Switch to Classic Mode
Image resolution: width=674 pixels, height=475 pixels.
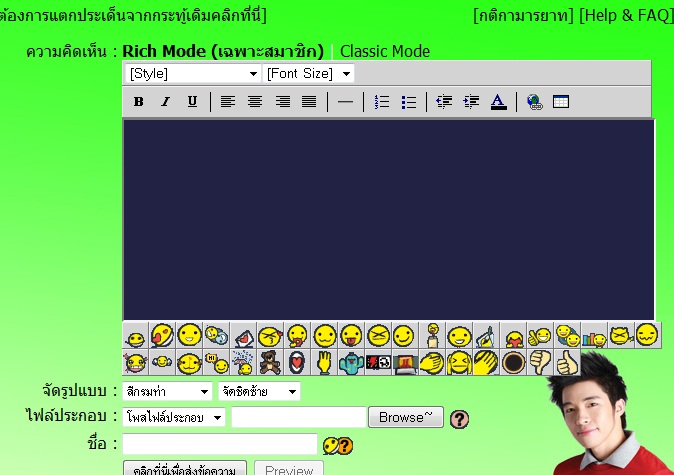[x=385, y=51]
